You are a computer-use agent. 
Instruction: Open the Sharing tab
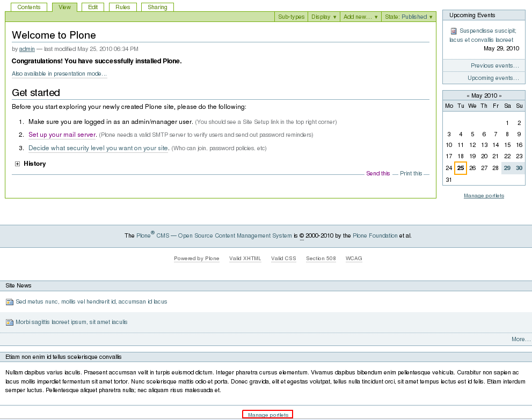(x=157, y=7)
